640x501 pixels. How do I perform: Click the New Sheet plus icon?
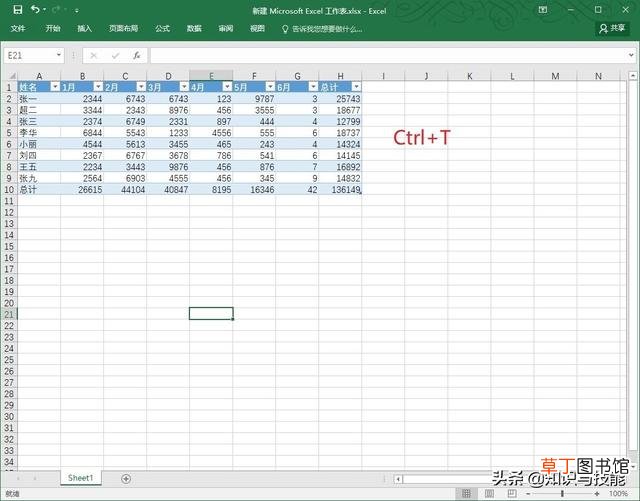tap(126, 479)
